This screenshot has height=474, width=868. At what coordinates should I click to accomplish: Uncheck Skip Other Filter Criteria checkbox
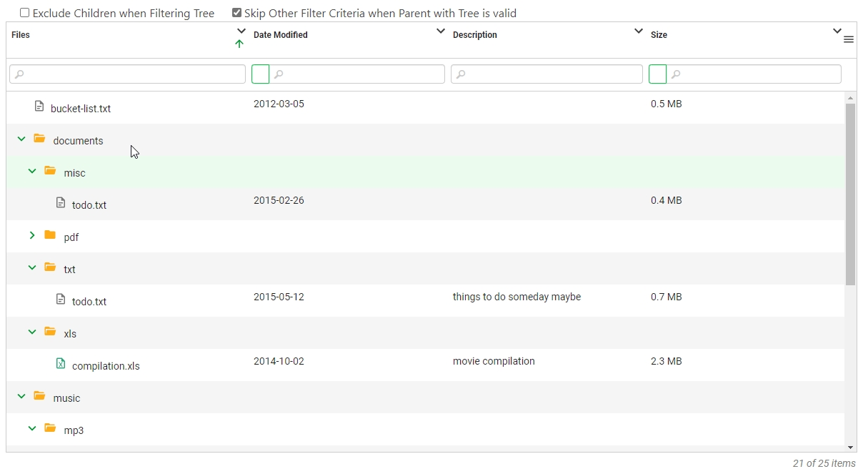tap(237, 13)
